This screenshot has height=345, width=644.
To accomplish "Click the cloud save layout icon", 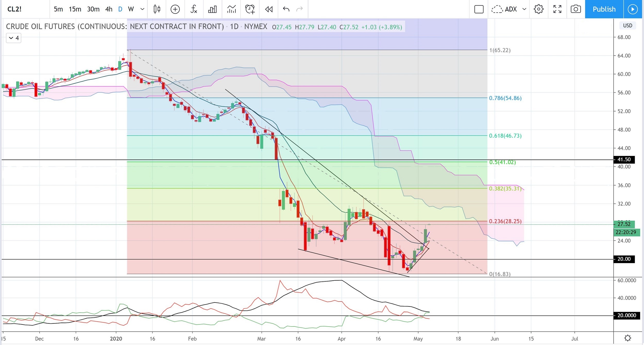I will [x=497, y=9].
